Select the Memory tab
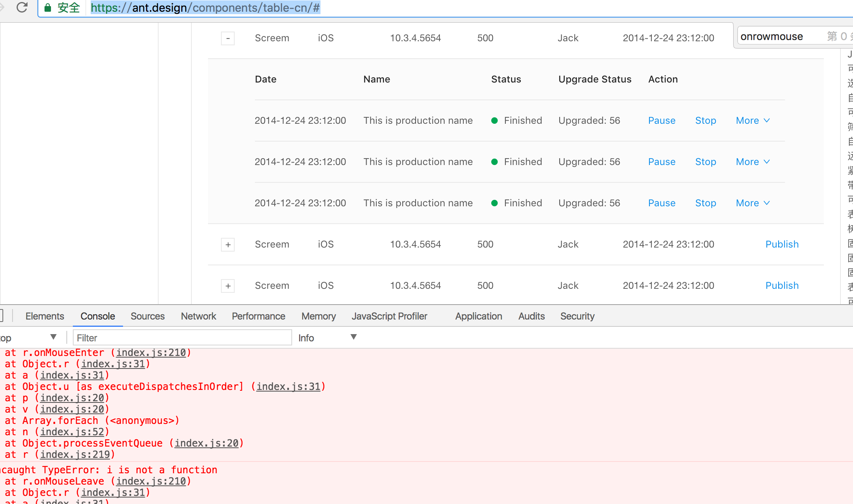 point(318,316)
